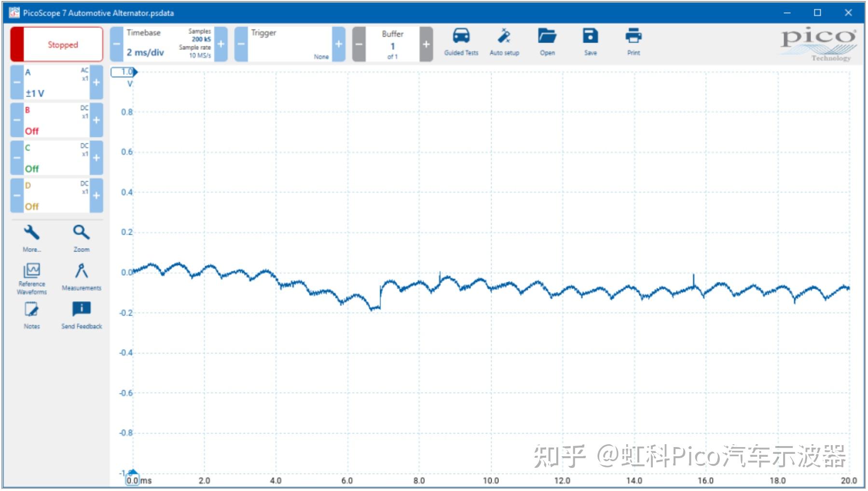The height and width of the screenshot is (491, 868).
Task: Open Channel C Off settings
Action: (x=56, y=157)
